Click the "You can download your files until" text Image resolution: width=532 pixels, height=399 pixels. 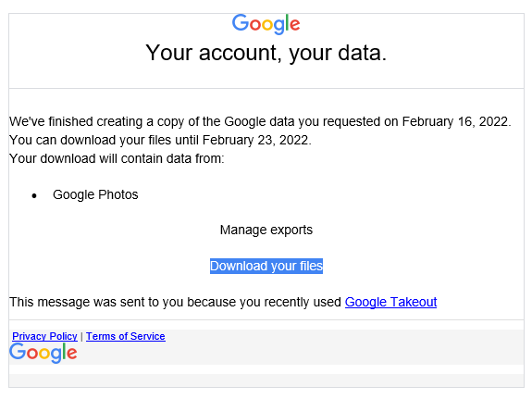(x=104, y=140)
